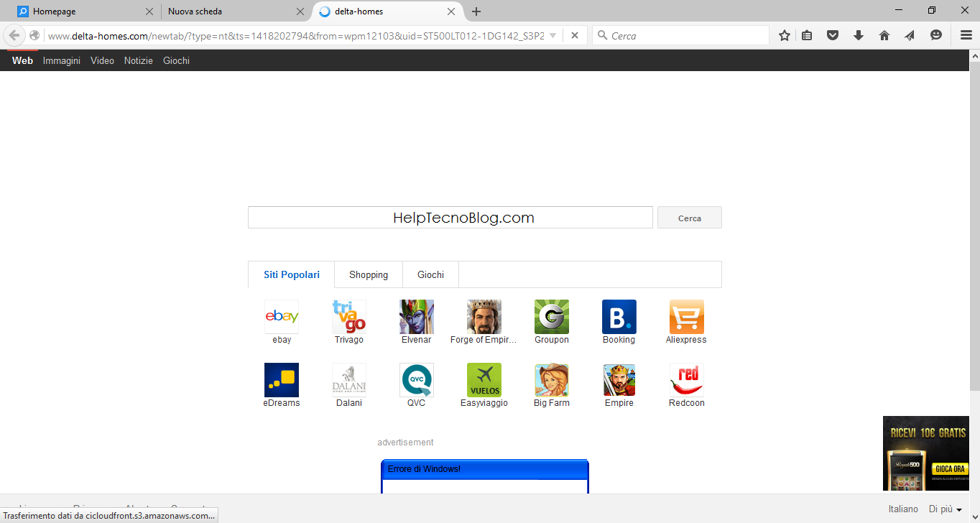
Task: Expand the Di più dropdown
Action: [946, 509]
